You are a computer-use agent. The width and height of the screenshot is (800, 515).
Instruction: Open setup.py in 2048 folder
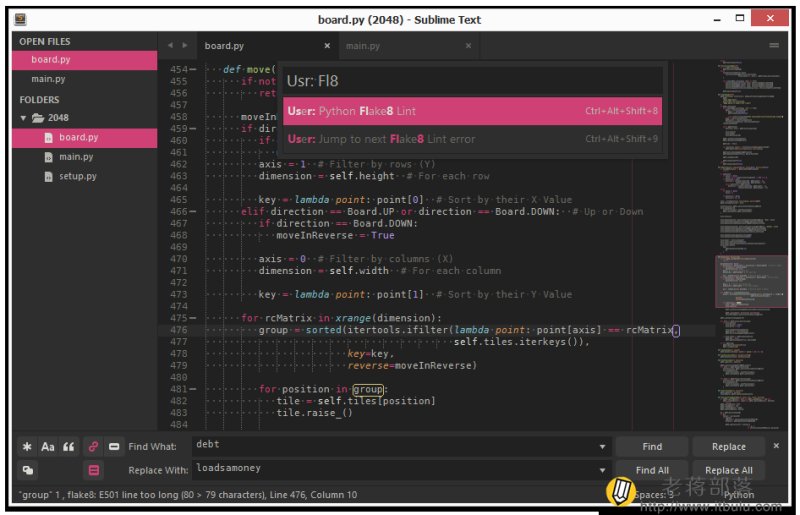click(x=85, y=177)
